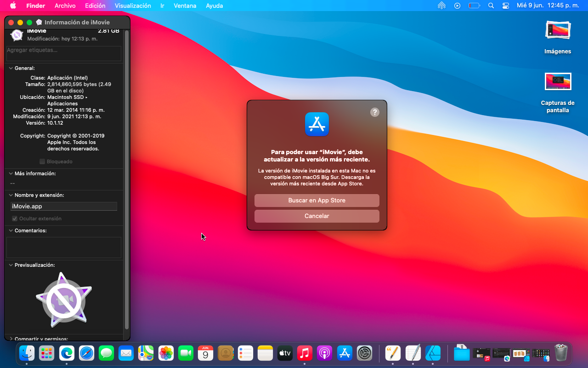Open Affinity Designer from the Dock
Viewport: 588px width, 368px height.
[433, 353]
